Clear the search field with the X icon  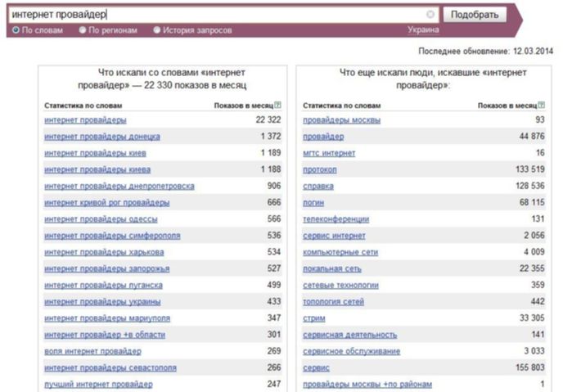(430, 15)
